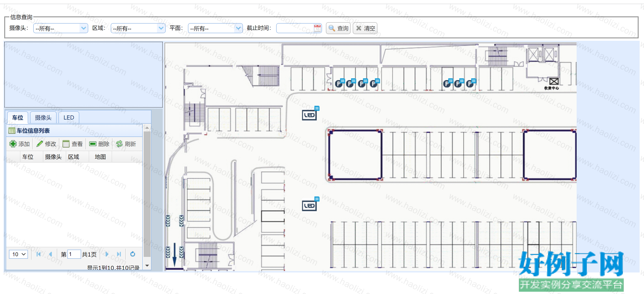Select the leftmost parking P marker
The height and width of the screenshot is (294, 644).
[x=339, y=83]
